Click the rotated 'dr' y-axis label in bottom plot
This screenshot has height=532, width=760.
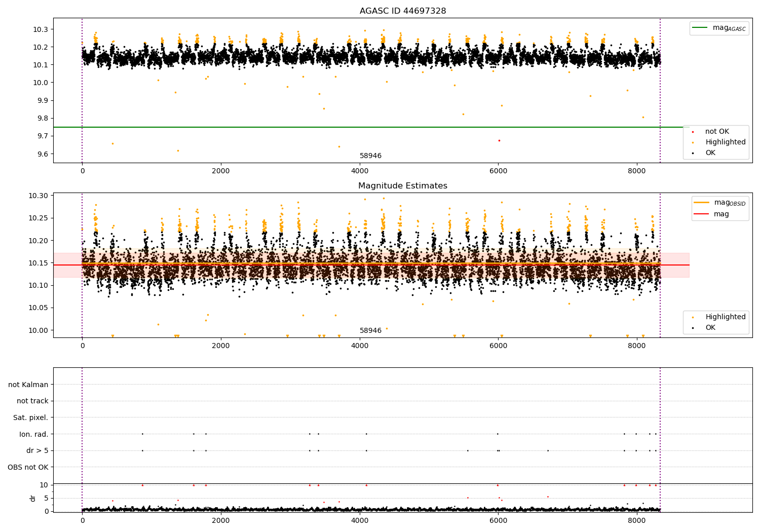[x=33, y=498]
